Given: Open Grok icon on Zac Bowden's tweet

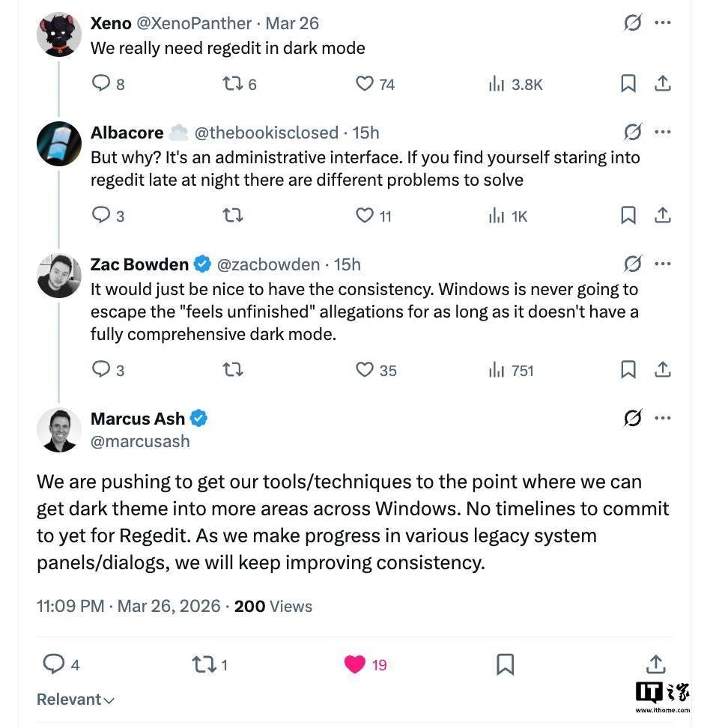Looking at the screenshot, I should 633,264.
